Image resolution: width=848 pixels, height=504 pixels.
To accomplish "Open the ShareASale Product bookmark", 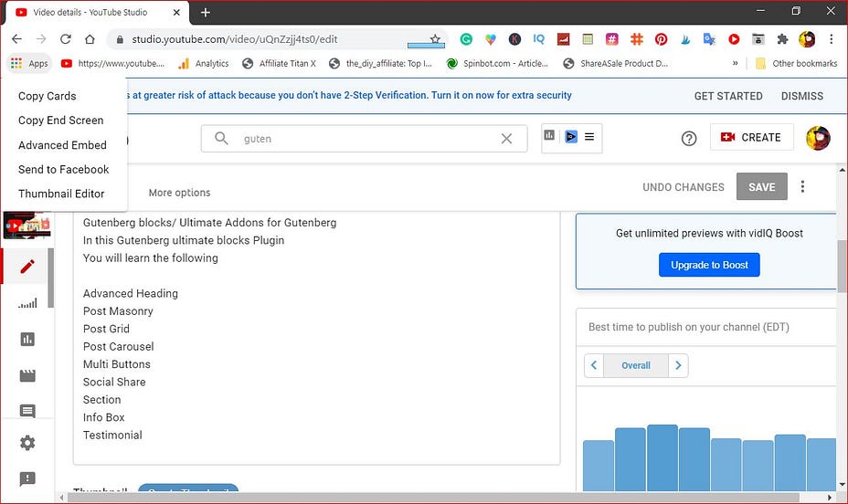I will tap(616, 63).
